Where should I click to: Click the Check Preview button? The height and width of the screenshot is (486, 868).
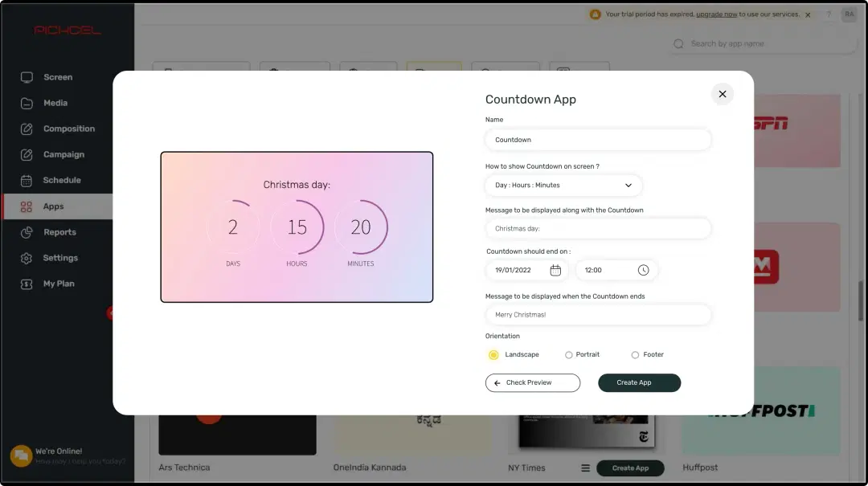click(x=532, y=382)
